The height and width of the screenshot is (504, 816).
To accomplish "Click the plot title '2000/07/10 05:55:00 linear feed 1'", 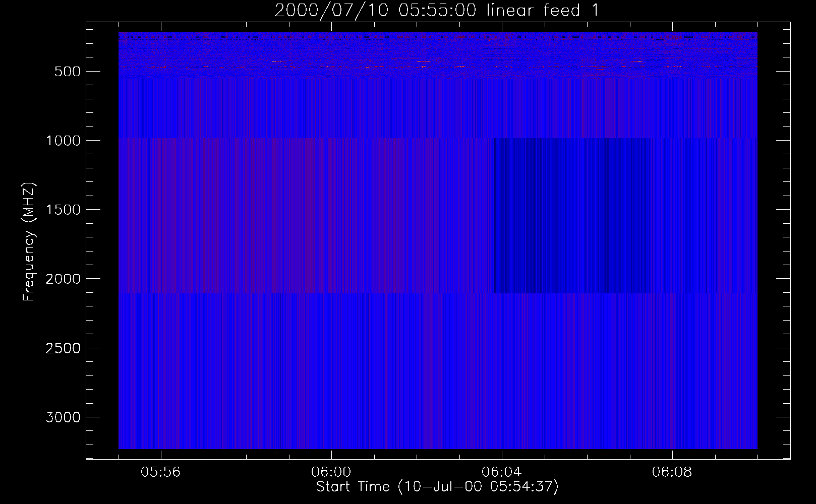I will 437,10.
